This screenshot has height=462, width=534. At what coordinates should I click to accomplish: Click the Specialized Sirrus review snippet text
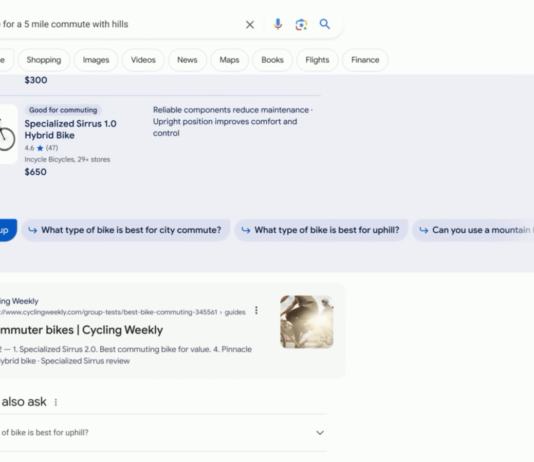click(x=85, y=361)
